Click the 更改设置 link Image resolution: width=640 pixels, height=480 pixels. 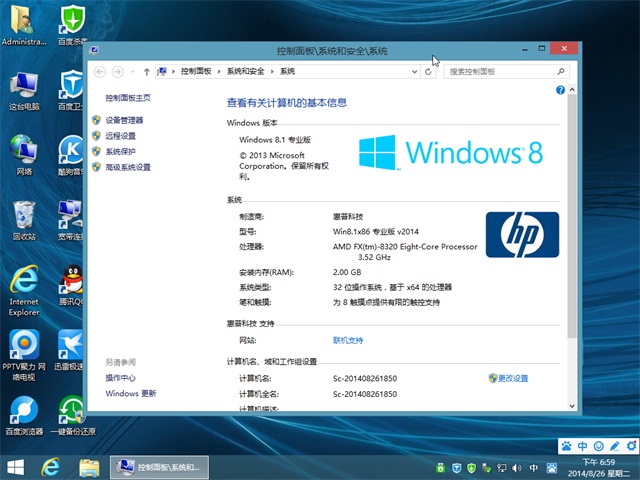click(x=512, y=378)
